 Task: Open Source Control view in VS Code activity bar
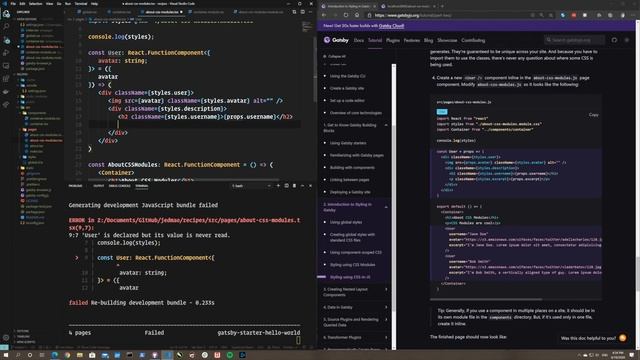pos(6,40)
